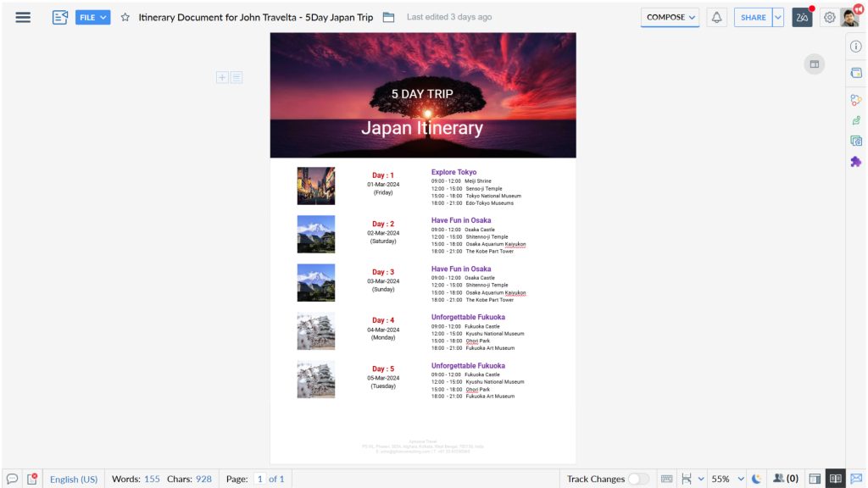Click the document title to rename it
868x488 pixels.
pyautogui.click(x=256, y=17)
